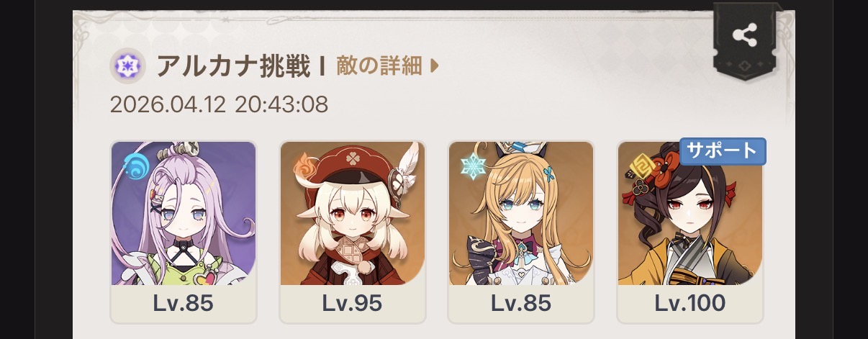Select the blonde cat-eared character portrait

pos(521,213)
